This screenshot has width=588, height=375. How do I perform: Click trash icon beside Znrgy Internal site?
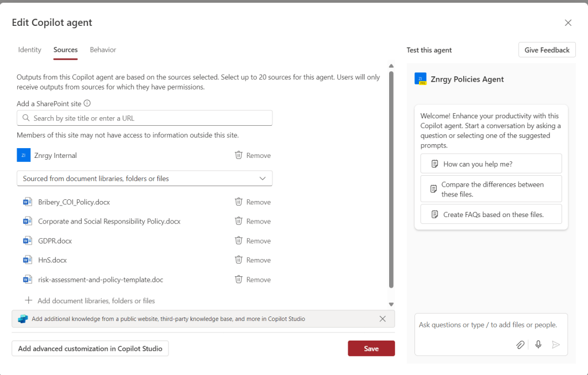point(239,156)
